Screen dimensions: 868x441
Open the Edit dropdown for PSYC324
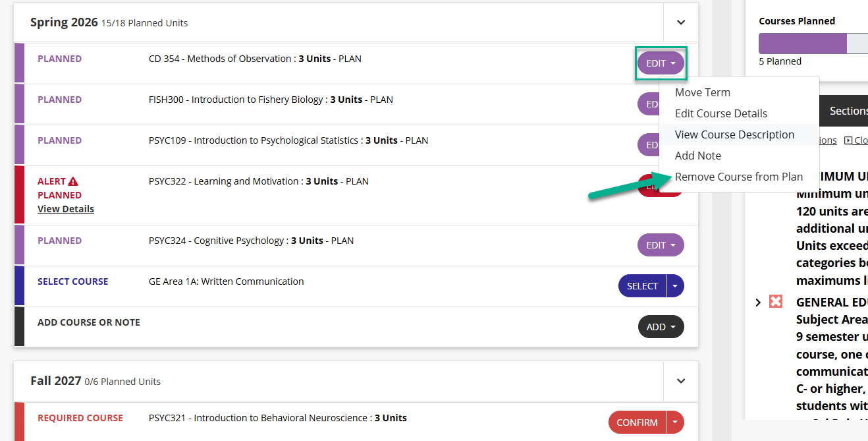coord(661,245)
